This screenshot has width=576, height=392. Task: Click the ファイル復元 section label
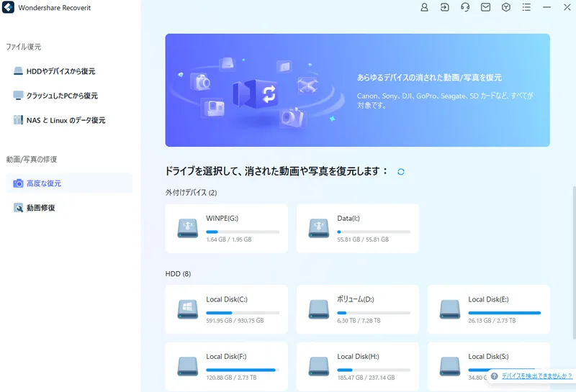pyautogui.click(x=24, y=47)
